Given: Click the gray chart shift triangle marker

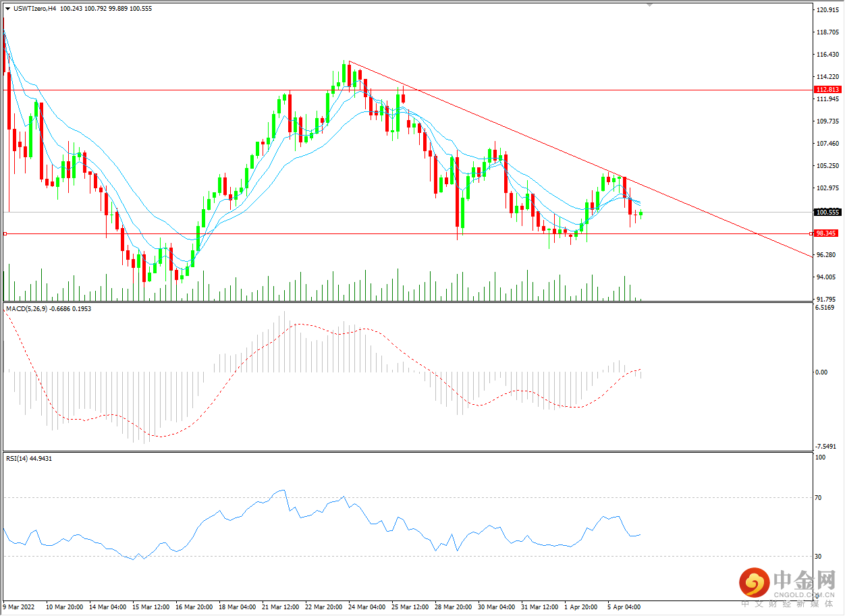Looking at the screenshot, I should (x=650, y=5).
